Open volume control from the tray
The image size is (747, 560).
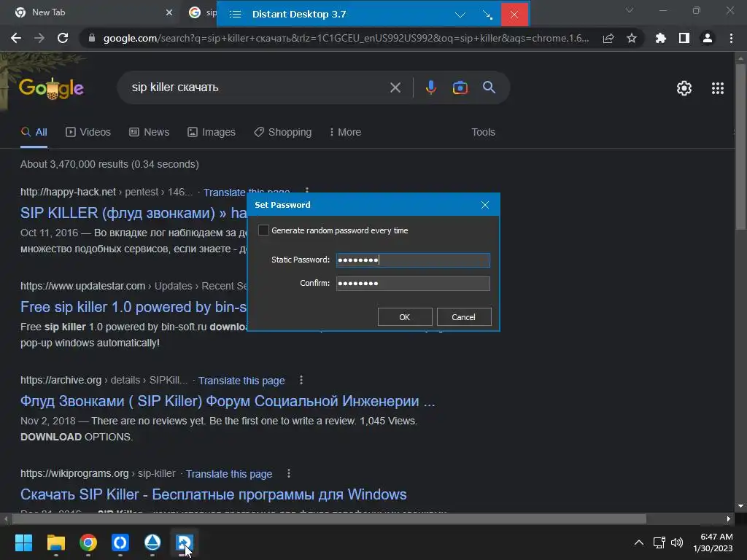tap(676, 542)
